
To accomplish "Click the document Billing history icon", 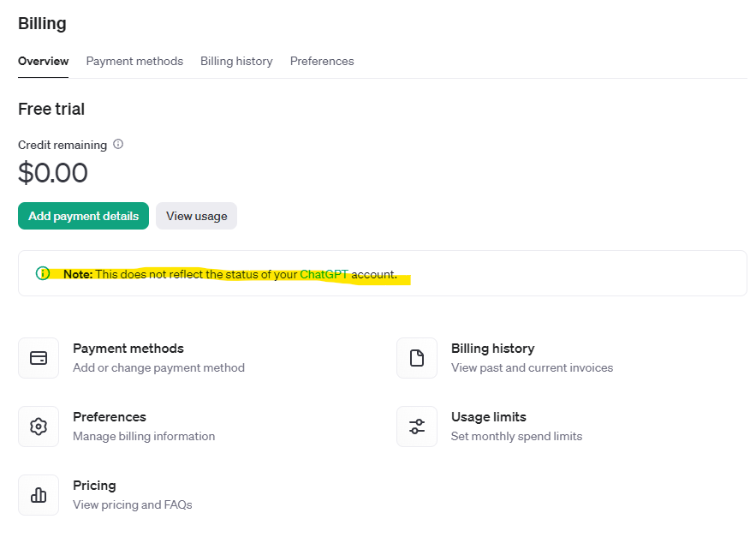I will [x=417, y=358].
